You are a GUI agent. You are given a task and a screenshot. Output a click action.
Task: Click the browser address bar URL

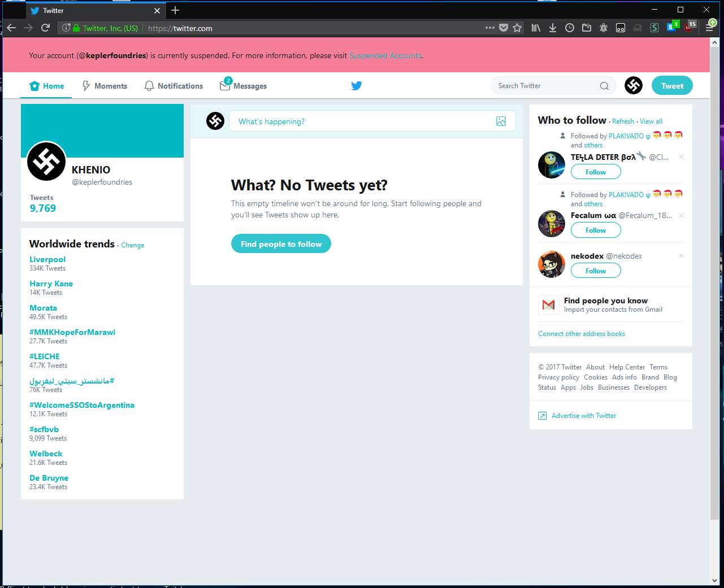[x=180, y=28]
